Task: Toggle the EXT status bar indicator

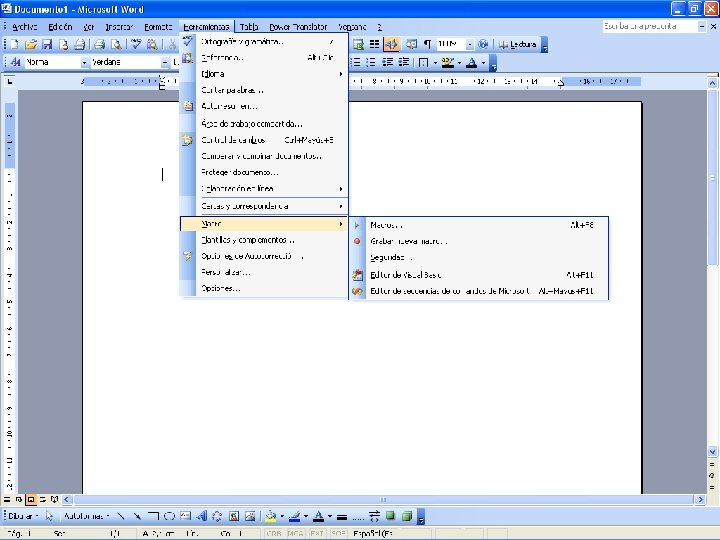Action: click(317, 534)
